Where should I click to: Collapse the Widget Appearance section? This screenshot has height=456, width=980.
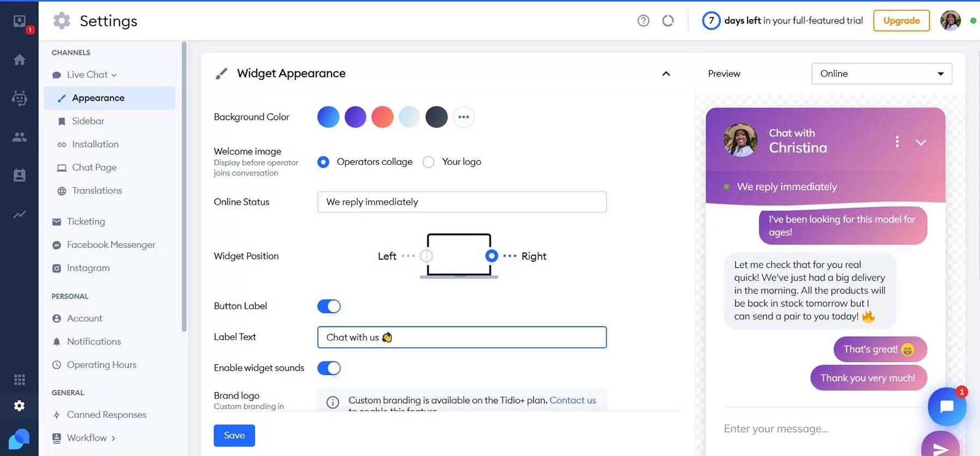point(666,73)
